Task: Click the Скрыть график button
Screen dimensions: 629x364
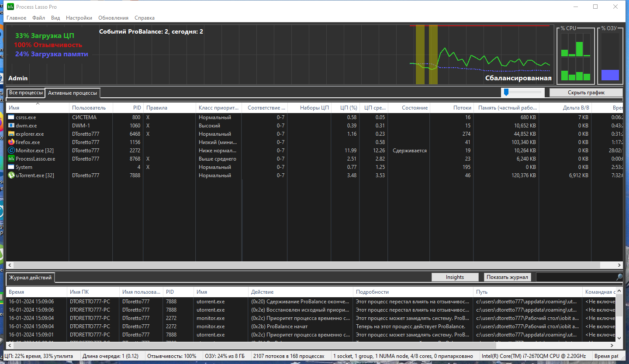Action: click(x=586, y=93)
